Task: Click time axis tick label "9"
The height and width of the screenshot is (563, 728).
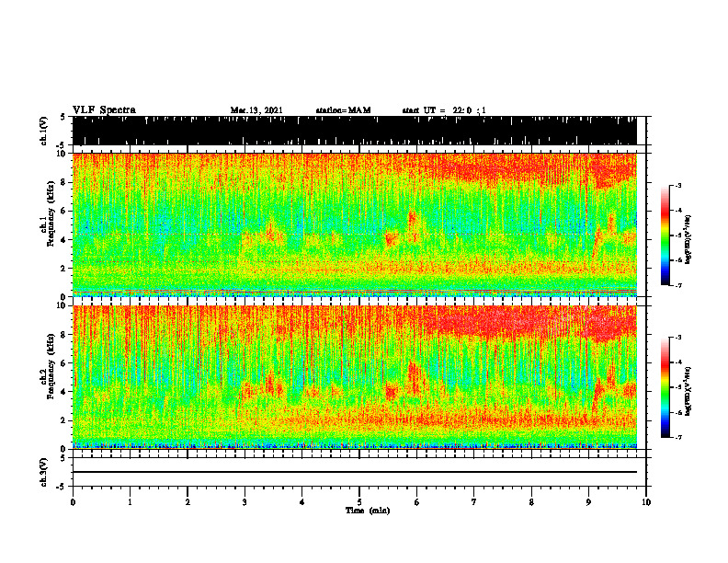Action: pos(588,502)
